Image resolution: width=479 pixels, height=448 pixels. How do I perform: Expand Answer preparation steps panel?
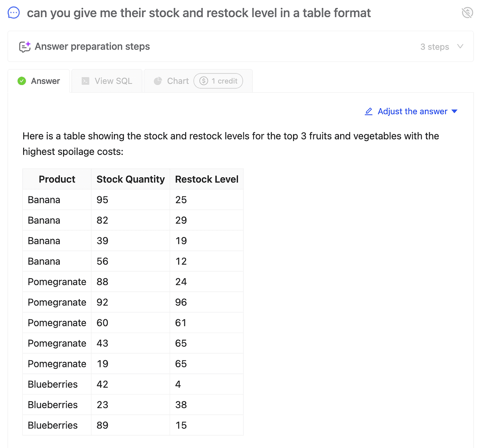click(x=92, y=47)
